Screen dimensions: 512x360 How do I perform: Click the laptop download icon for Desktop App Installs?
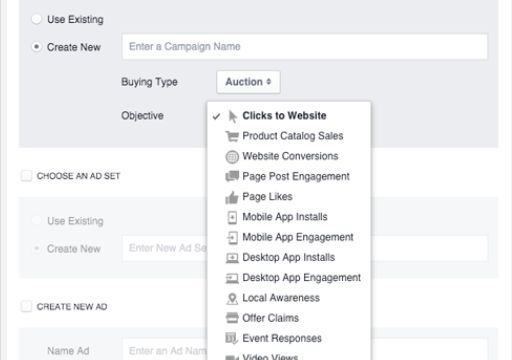point(232,258)
